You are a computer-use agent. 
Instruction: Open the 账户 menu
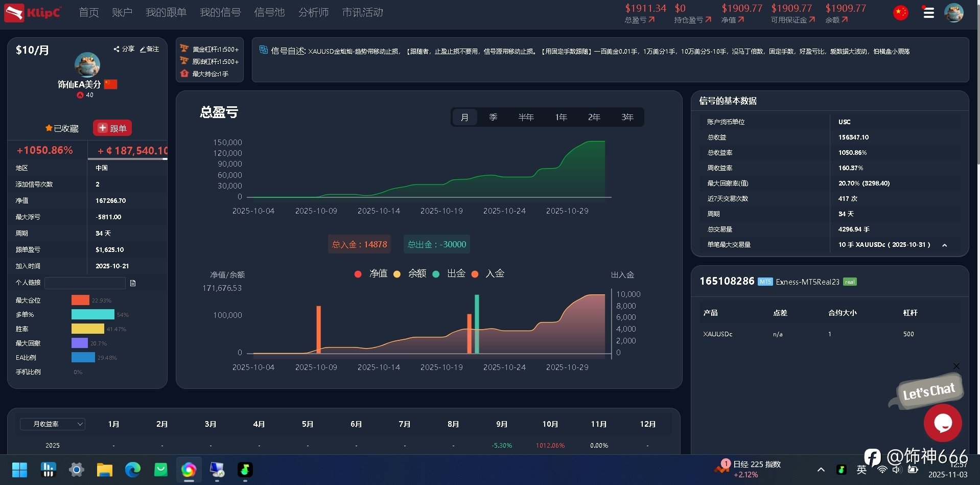click(122, 12)
